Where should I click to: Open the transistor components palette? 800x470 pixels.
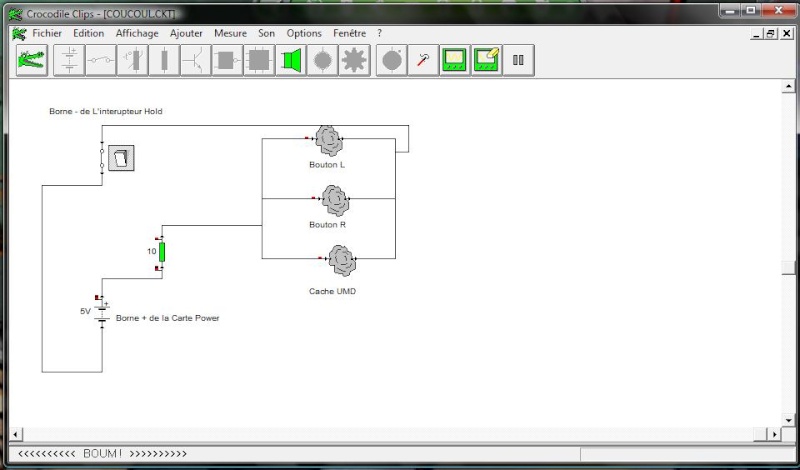pos(195,60)
